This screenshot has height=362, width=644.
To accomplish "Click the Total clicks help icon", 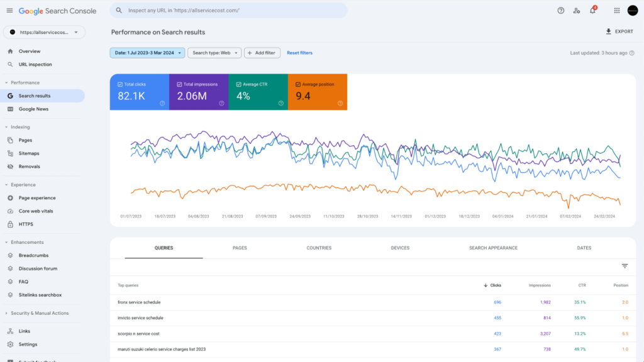I will 162,104.
